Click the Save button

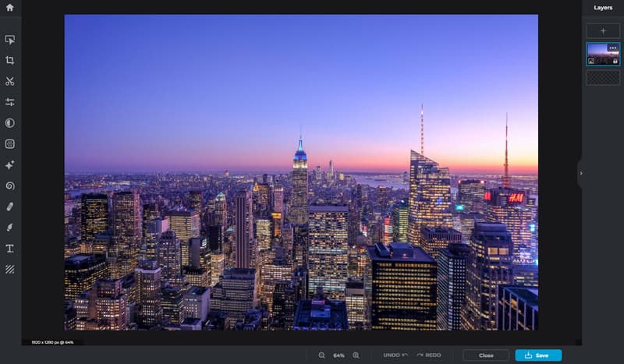tap(538, 355)
